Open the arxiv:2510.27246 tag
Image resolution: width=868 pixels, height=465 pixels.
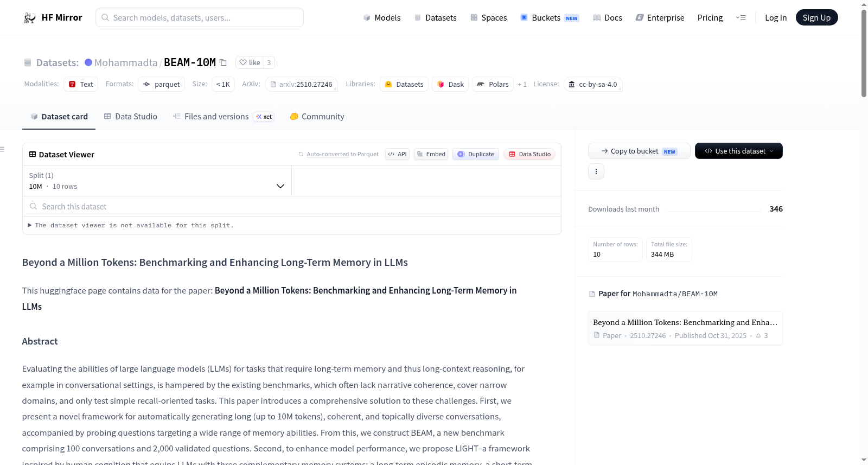[301, 84]
